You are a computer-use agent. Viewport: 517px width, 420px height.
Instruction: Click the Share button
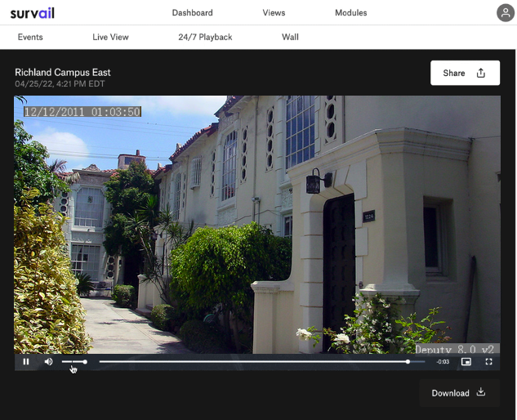[x=464, y=73]
